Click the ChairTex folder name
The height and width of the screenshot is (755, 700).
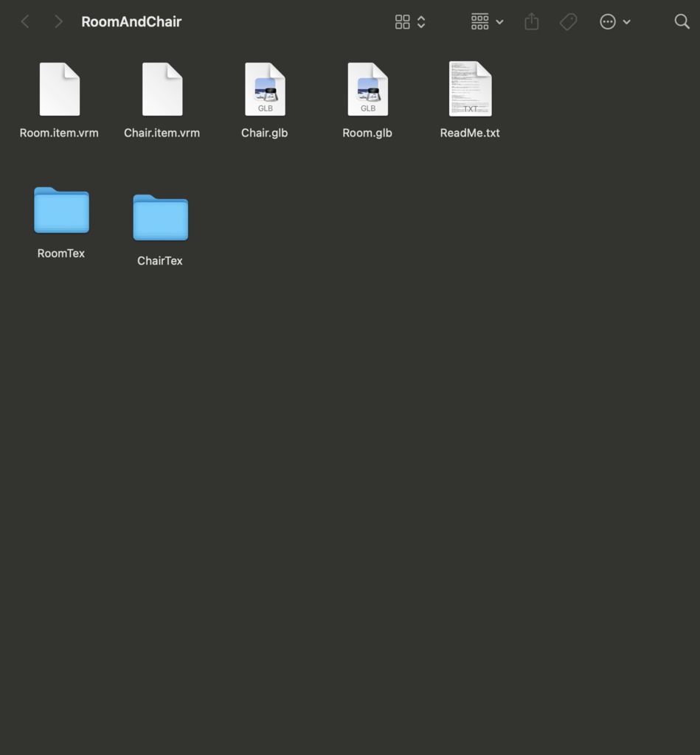(x=160, y=260)
